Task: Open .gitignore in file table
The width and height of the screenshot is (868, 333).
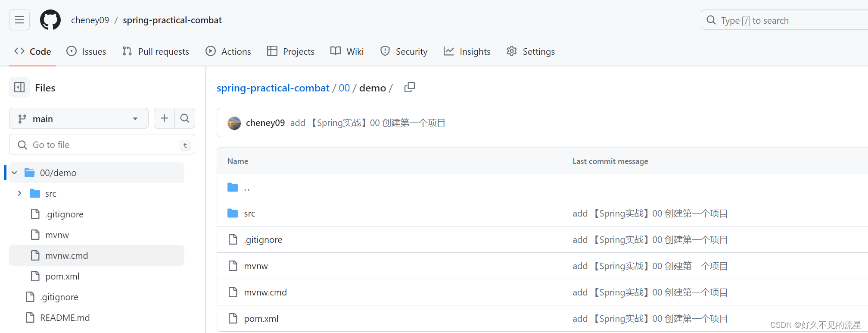Action: 263,240
